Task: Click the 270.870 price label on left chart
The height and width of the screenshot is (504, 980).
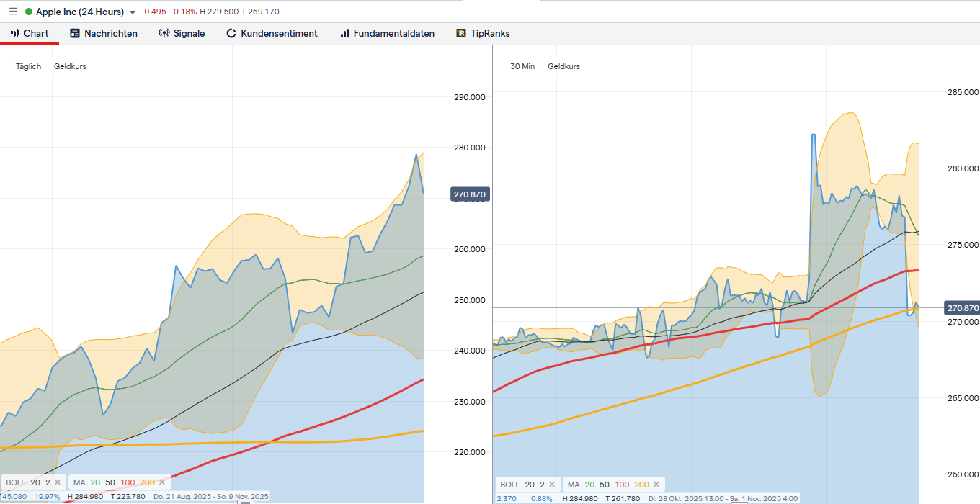Action: pyautogui.click(x=471, y=194)
